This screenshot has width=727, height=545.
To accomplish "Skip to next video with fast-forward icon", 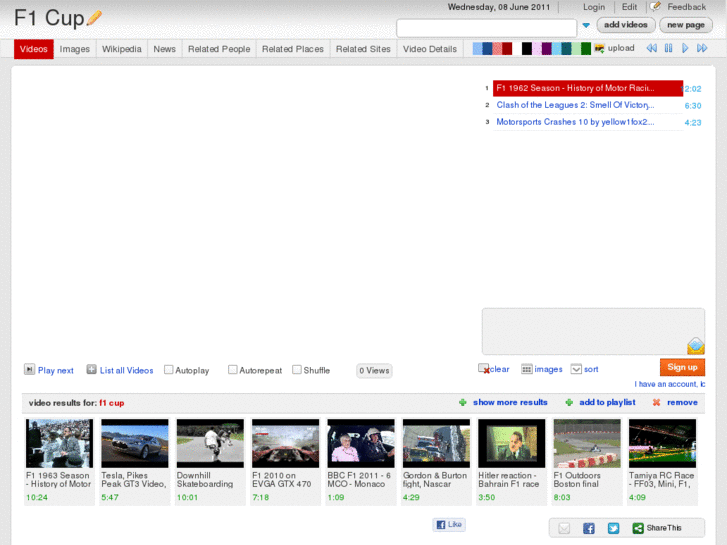I will tap(702, 48).
